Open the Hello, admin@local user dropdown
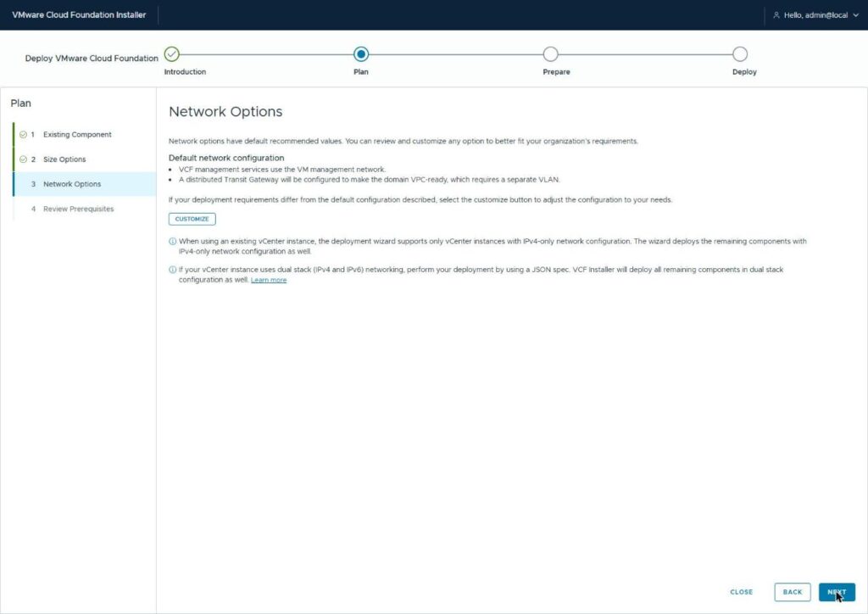The image size is (868, 614). [x=816, y=15]
